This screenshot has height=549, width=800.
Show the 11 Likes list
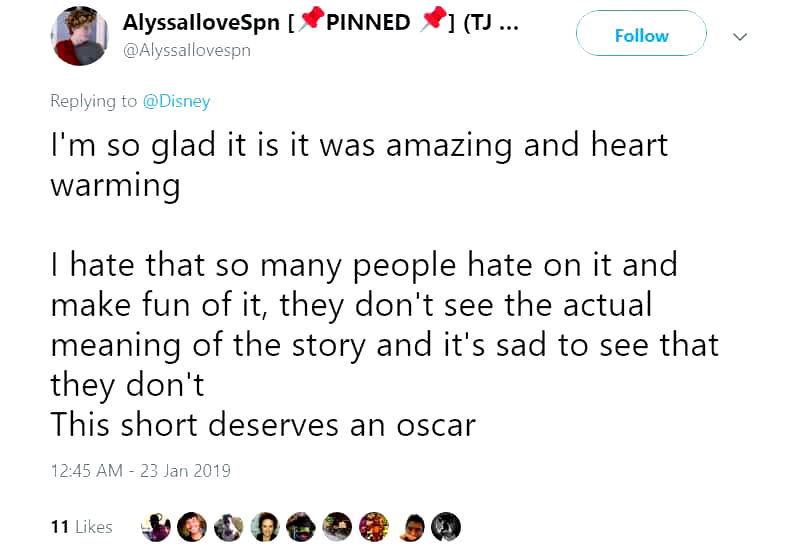coord(81,526)
